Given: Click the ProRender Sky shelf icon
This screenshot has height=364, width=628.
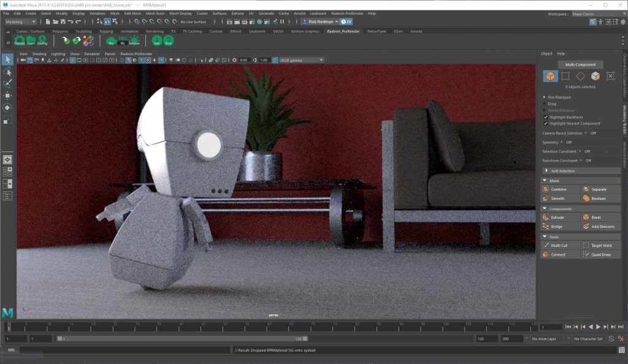Looking at the screenshot, I should 112,40.
